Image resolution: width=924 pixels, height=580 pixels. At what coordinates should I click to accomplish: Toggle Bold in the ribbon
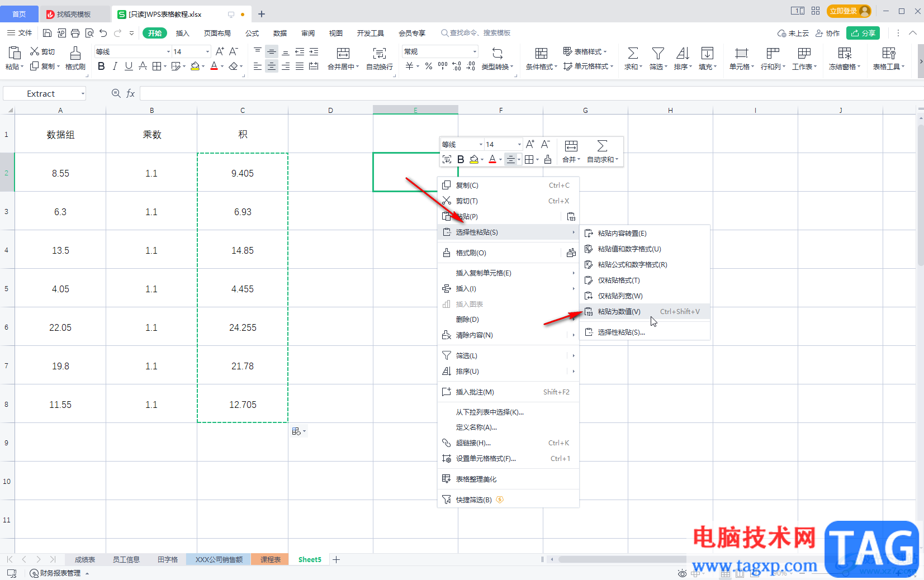[101, 66]
